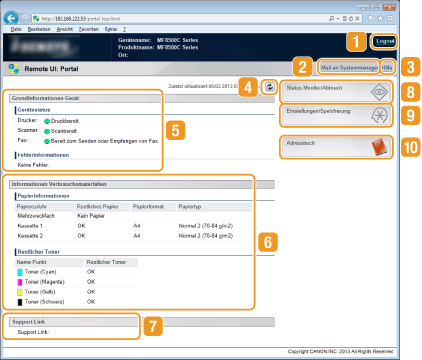Click 'Toner (Cyan)' label
Screen dimensions: 422x360
[x=40, y=272]
